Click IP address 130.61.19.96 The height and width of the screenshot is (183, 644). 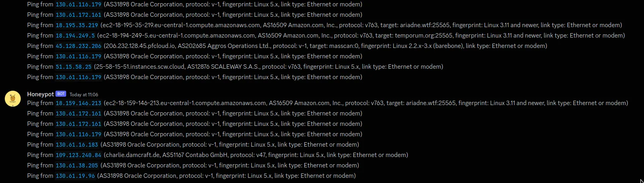click(75, 176)
